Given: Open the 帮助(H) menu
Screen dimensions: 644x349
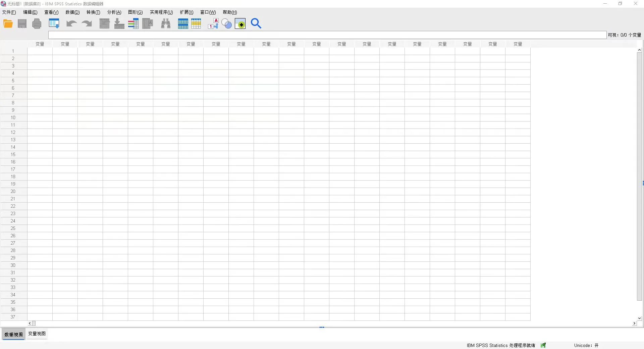Looking at the screenshot, I should [230, 12].
